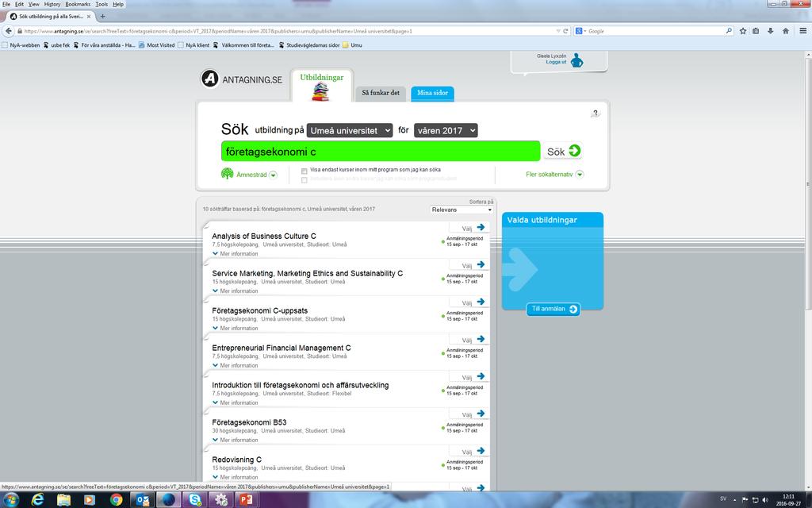Click the user profile figure icon
The height and width of the screenshot is (508, 812).
[577, 60]
